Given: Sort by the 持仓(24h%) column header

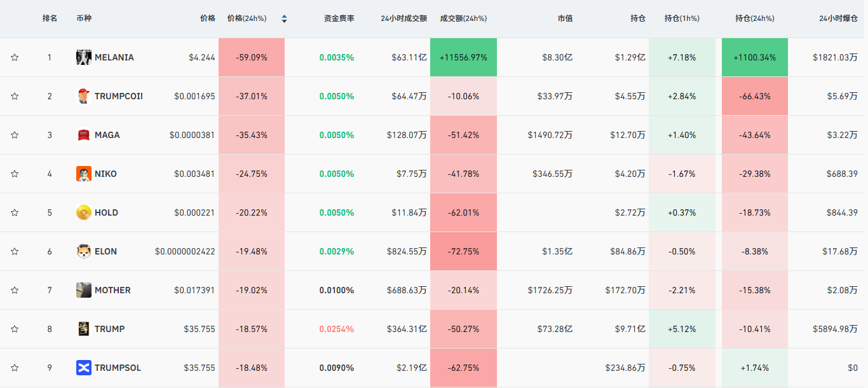Looking at the screenshot, I should click(754, 18).
